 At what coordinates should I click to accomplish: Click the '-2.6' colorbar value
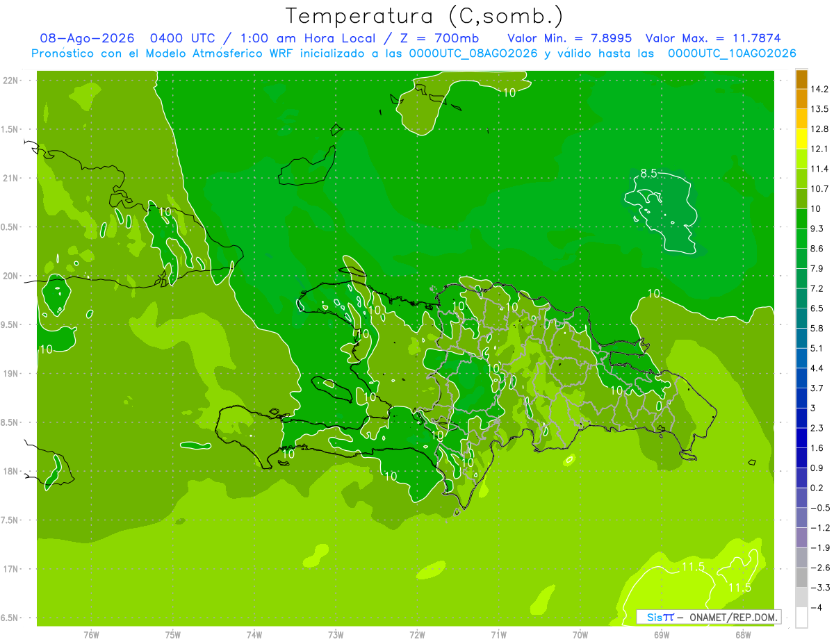(819, 568)
